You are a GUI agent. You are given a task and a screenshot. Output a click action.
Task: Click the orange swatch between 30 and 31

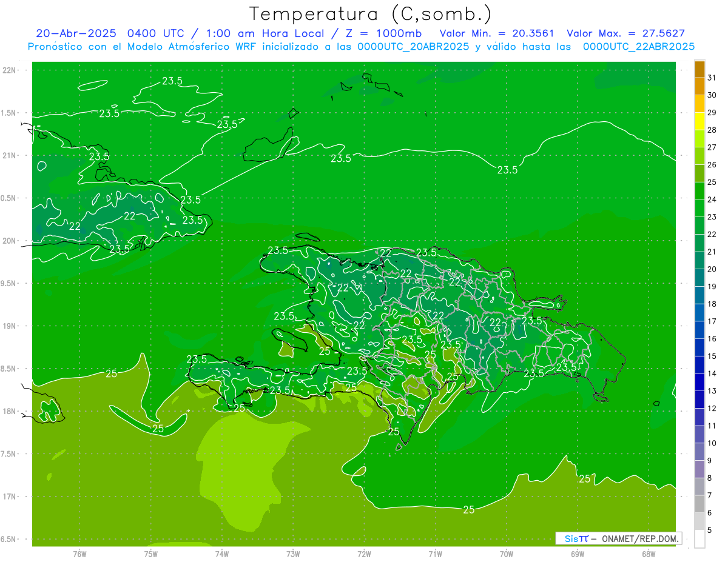(x=699, y=87)
